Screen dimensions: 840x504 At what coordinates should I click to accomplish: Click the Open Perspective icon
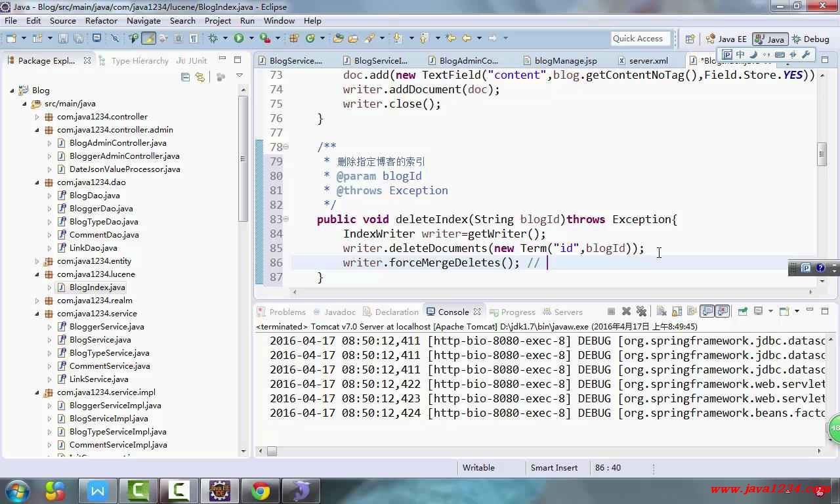tap(690, 39)
